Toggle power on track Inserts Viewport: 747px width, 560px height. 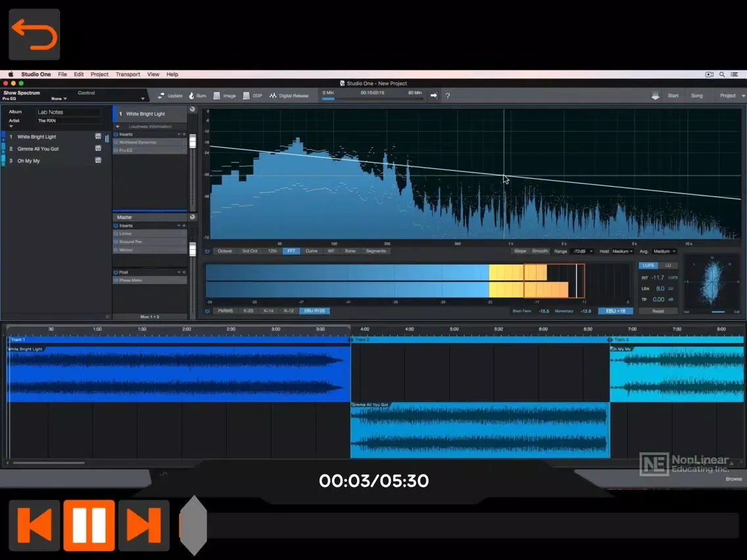pos(116,134)
